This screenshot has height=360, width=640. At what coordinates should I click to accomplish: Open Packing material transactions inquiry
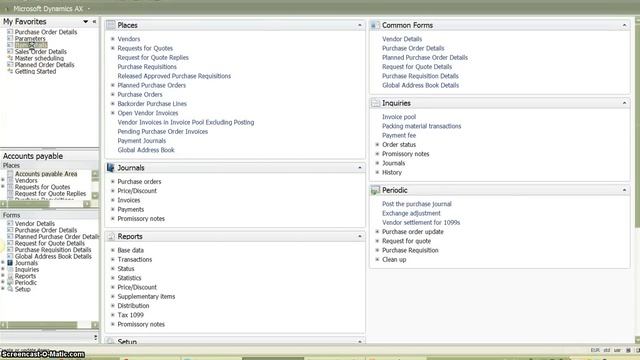point(422,126)
